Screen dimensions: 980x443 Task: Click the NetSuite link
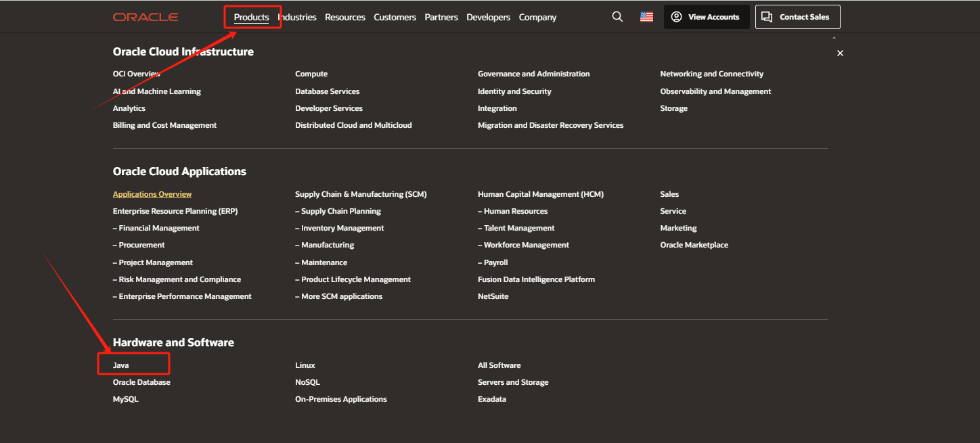point(493,296)
